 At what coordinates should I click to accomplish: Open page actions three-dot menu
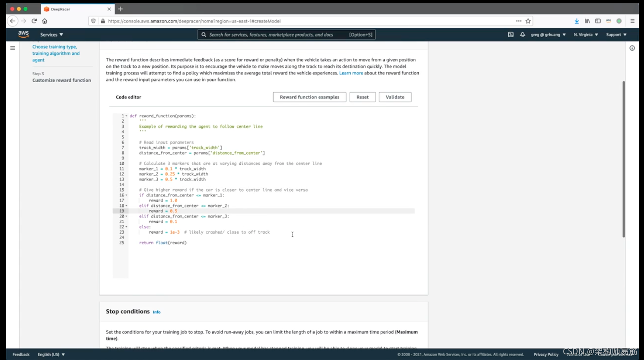point(519,21)
